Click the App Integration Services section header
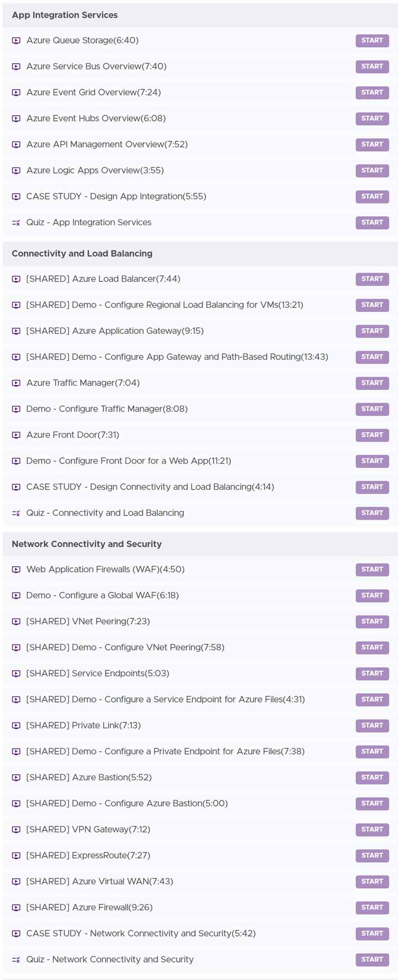This screenshot has height=980, width=399. (200, 15)
